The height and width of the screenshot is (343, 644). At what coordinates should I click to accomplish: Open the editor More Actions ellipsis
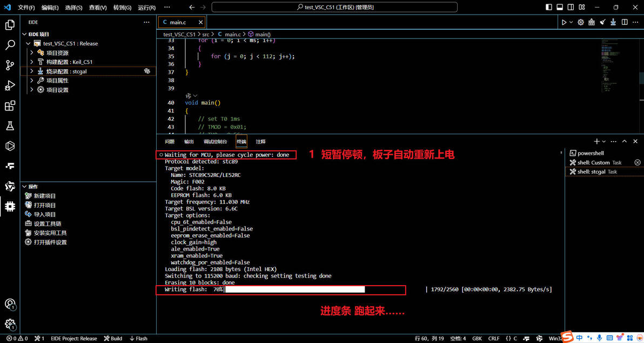tap(635, 22)
